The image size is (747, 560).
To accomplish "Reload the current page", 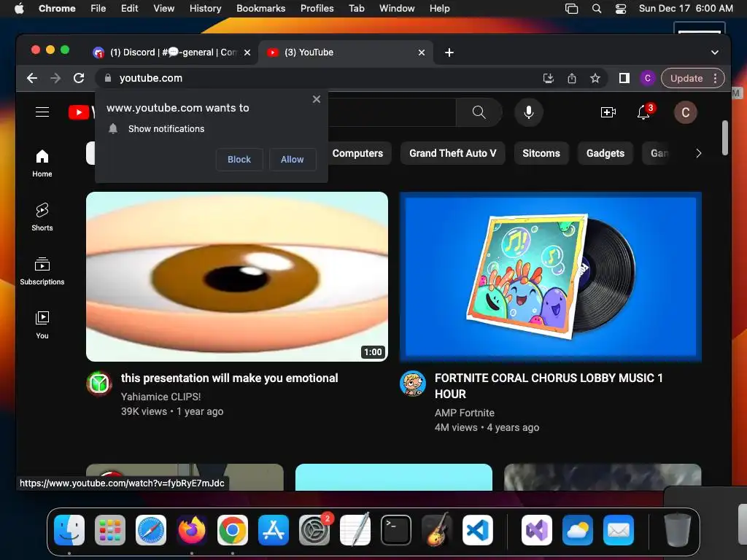I will (79, 78).
